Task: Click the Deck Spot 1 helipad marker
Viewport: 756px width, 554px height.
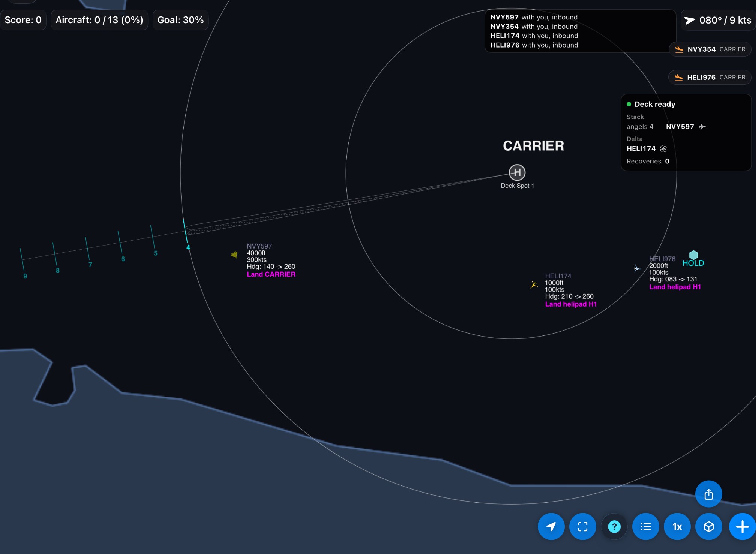Action: tap(517, 172)
